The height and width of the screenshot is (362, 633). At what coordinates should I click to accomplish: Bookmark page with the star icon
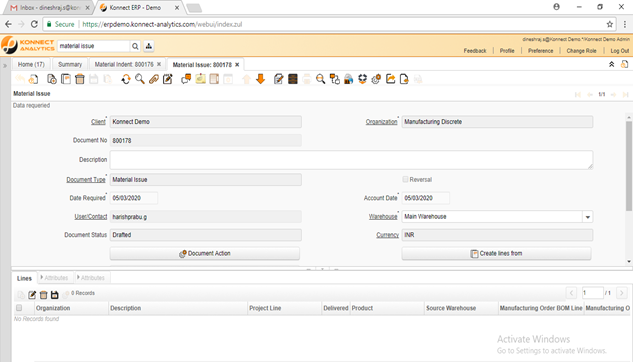[x=610, y=24]
